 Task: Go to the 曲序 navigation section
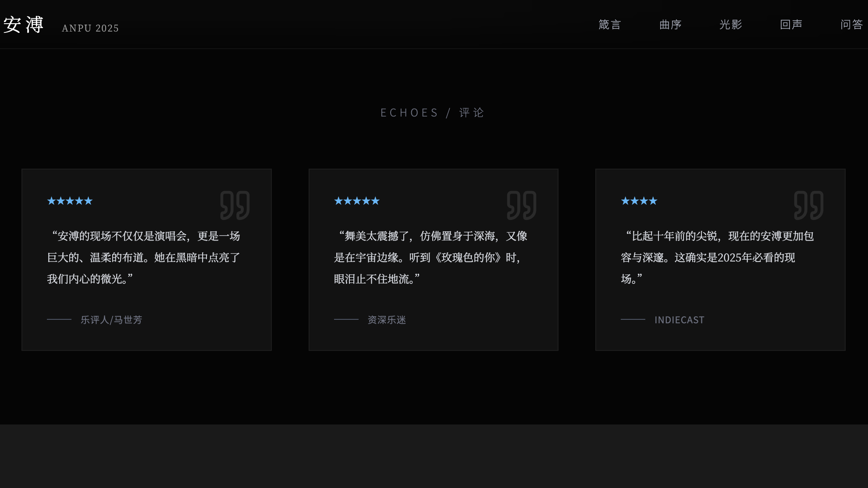coord(670,25)
